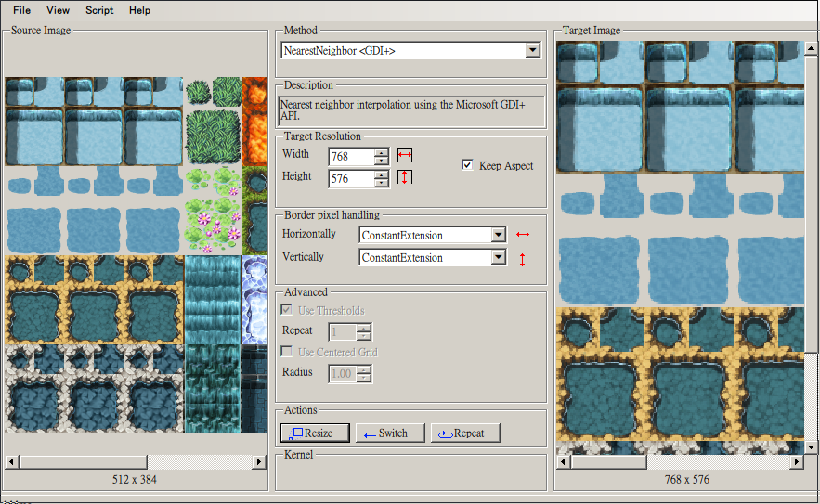Open the Horizontally border handling dropdown arrow
The height and width of the screenshot is (504, 820).
499,235
